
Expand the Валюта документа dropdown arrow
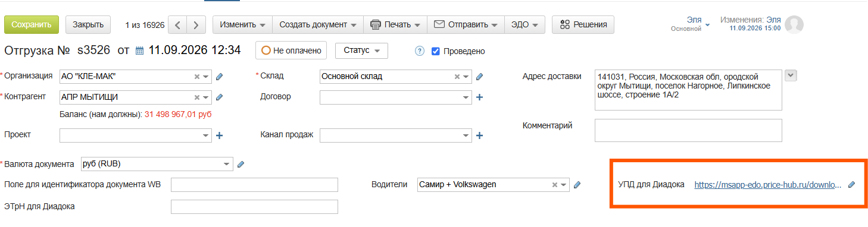[227, 164]
